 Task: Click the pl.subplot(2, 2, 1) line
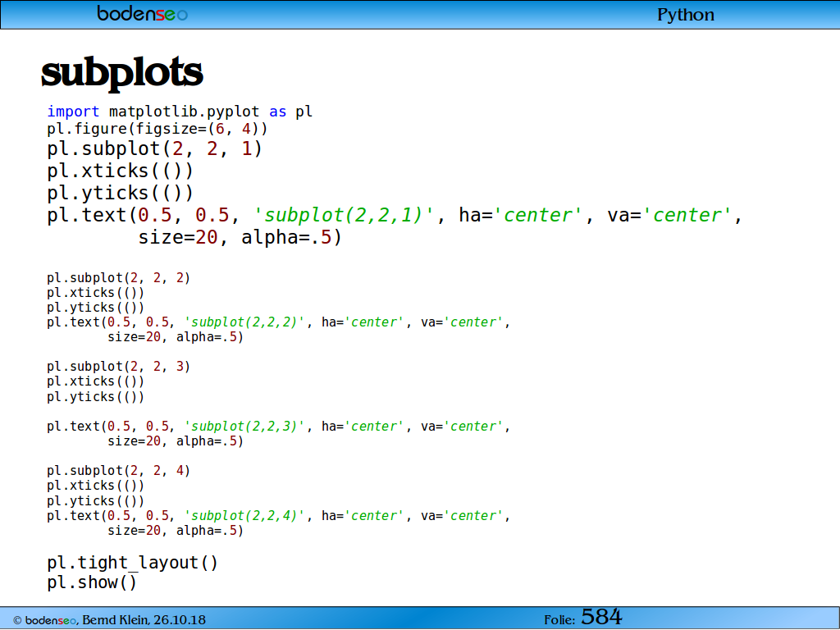click(x=154, y=148)
